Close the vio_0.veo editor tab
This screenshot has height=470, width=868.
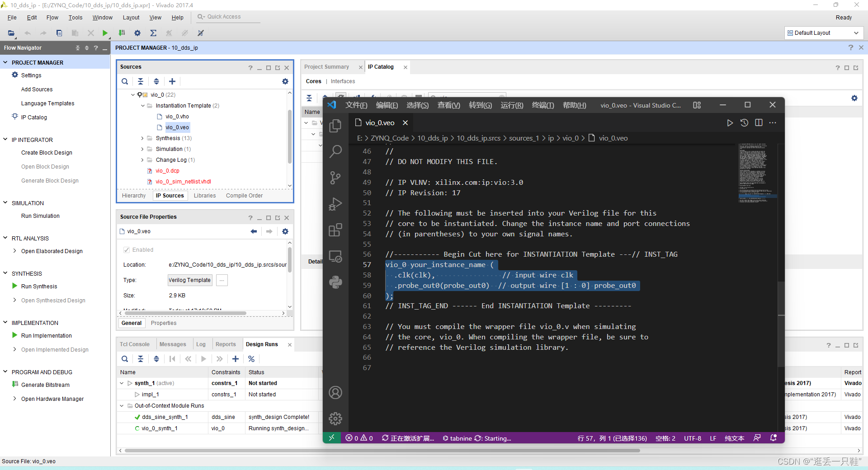coord(406,123)
